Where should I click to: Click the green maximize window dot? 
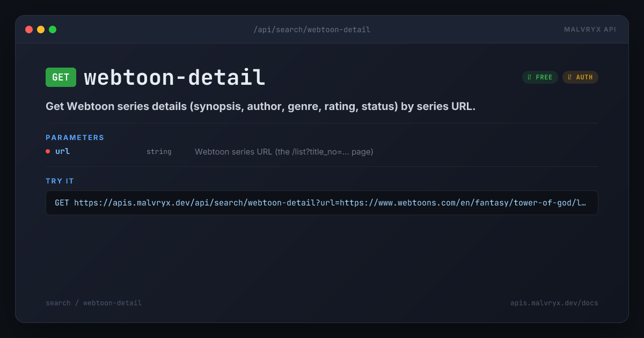[x=53, y=30]
